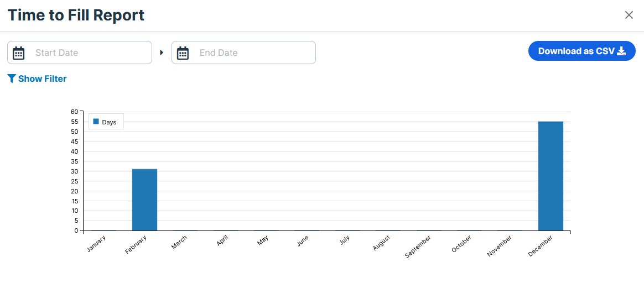Click the Start Date calendar icon
This screenshot has height=283, width=644.
[18, 53]
